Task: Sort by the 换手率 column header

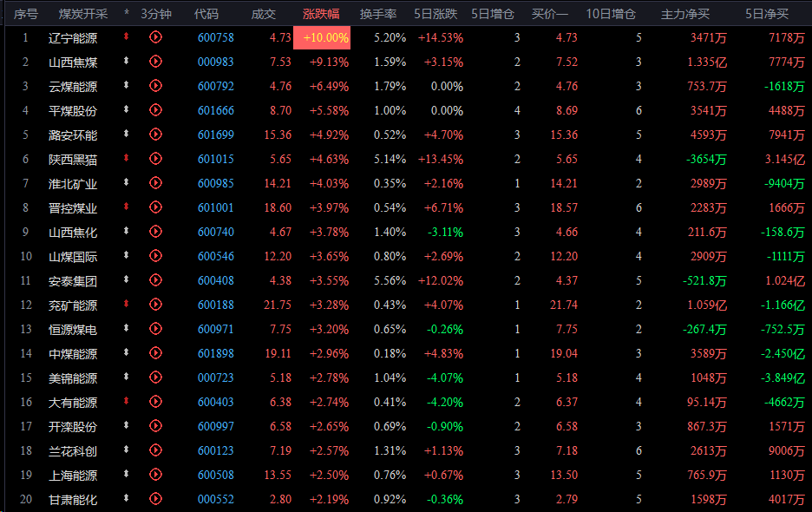Action: click(x=379, y=14)
